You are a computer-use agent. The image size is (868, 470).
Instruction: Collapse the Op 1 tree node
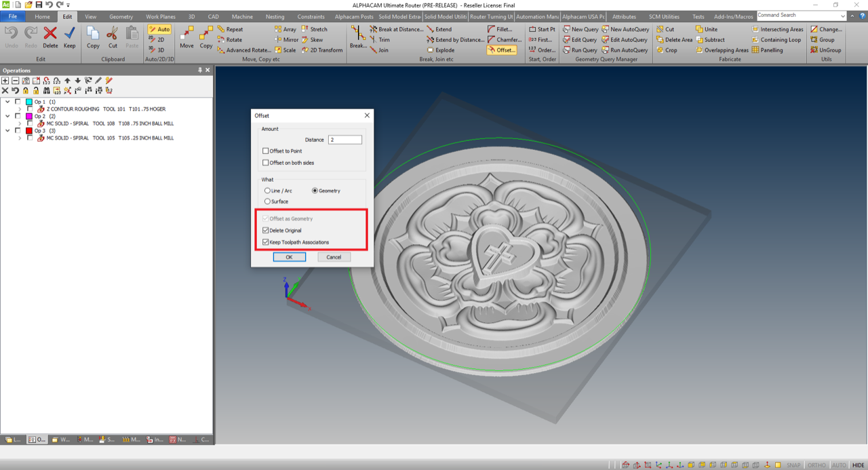pyautogui.click(x=8, y=102)
